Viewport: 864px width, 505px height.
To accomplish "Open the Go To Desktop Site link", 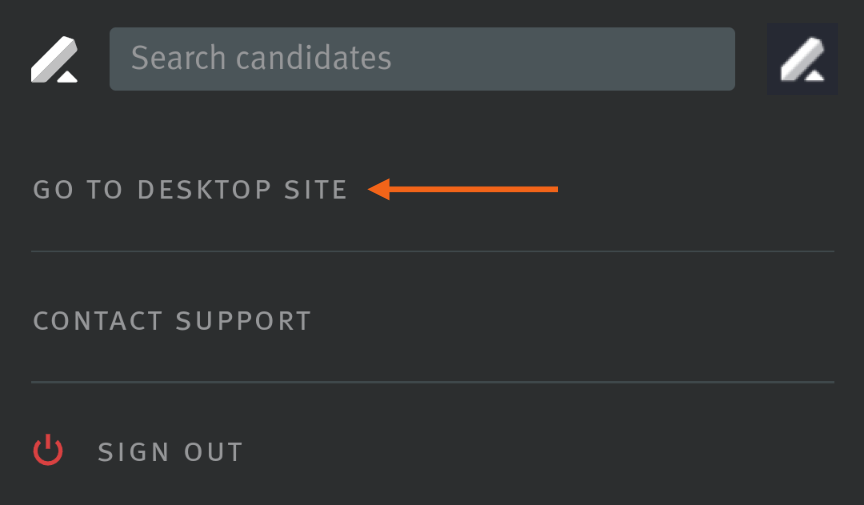I will coord(190,190).
